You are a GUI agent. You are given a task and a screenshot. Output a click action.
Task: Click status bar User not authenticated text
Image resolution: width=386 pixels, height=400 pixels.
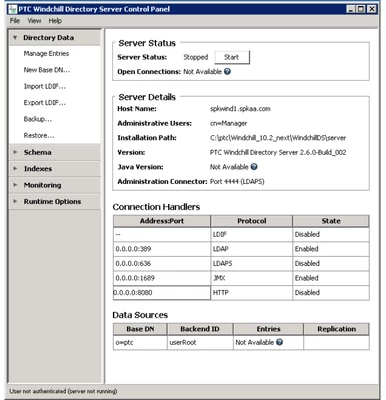[63, 391]
